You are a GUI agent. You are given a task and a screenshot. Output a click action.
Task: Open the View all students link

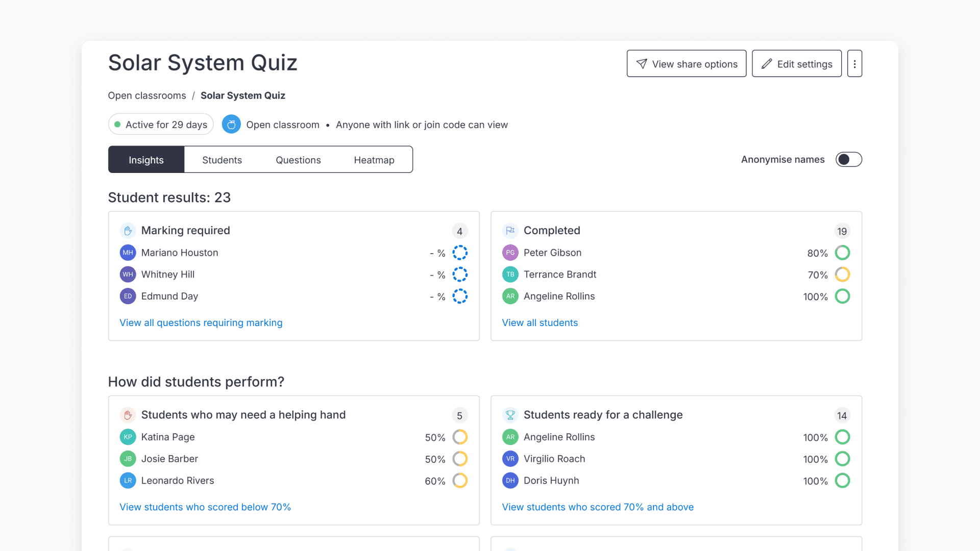click(x=540, y=323)
